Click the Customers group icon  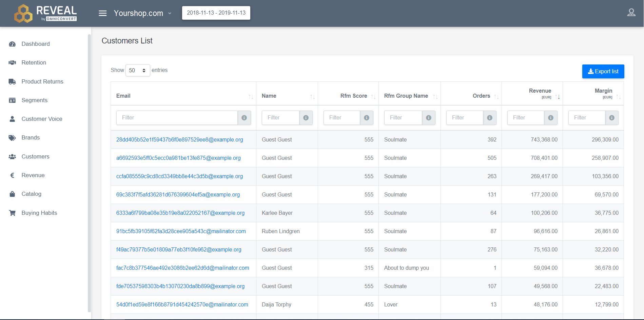(x=12, y=156)
